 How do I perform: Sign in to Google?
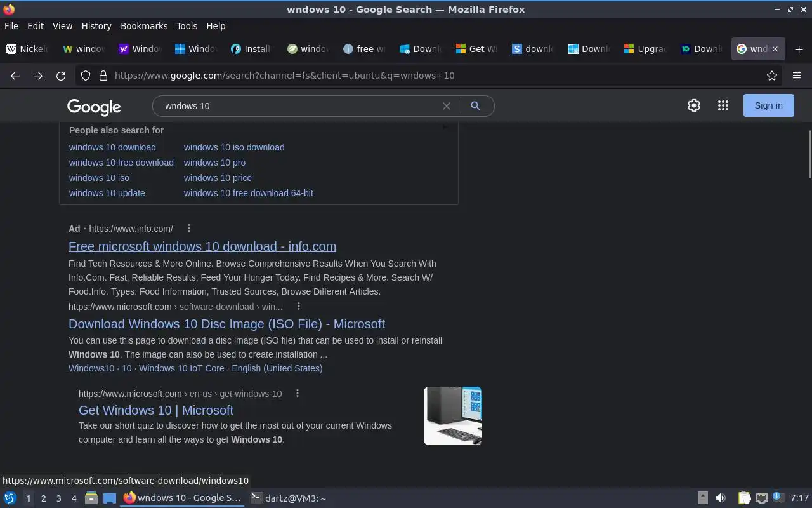pos(768,105)
